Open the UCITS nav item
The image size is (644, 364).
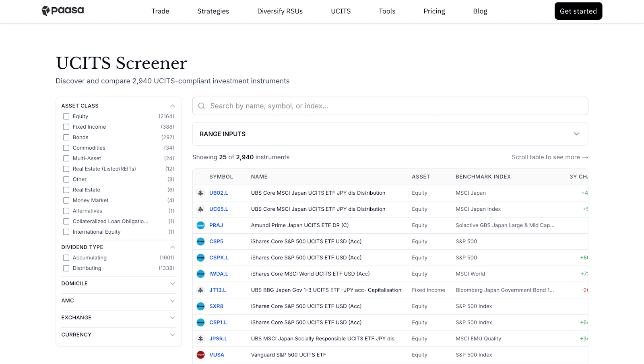pos(341,11)
